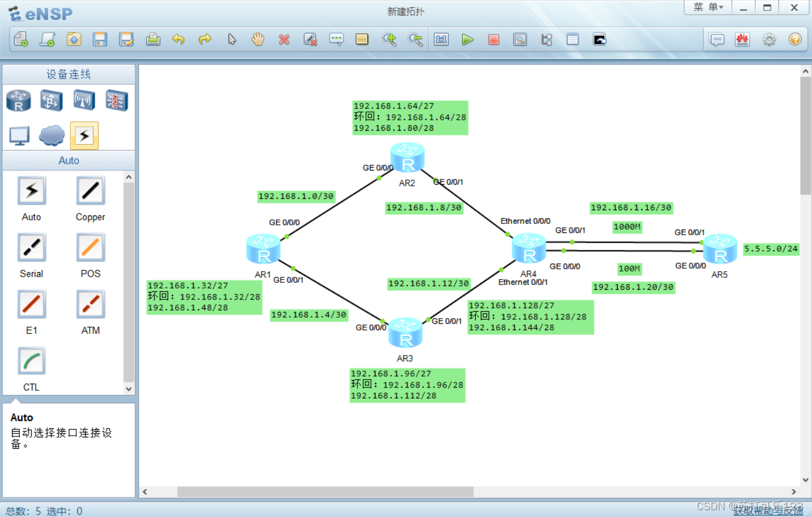
Task: Open settings gear icon in toolbar
Action: (769, 39)
